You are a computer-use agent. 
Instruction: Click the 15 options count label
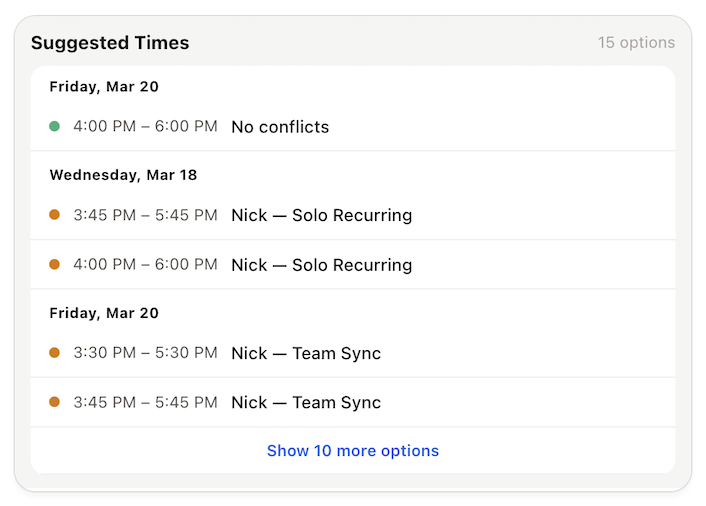636,43
